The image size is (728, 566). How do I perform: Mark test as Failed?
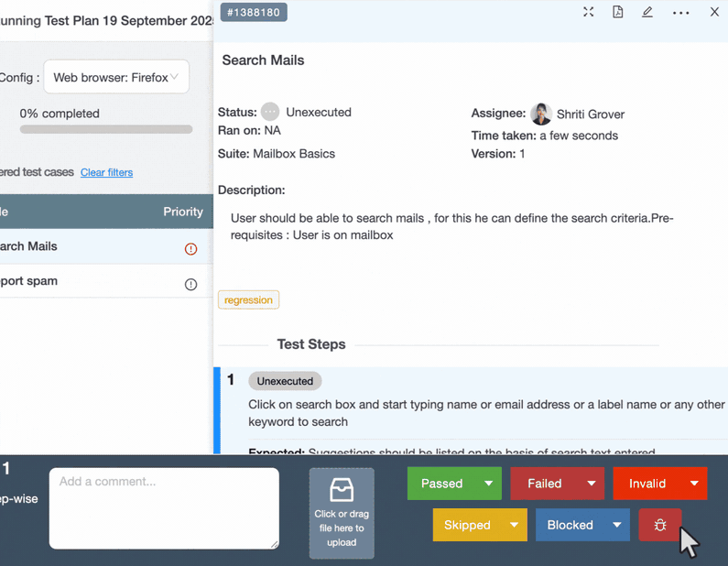545,484
